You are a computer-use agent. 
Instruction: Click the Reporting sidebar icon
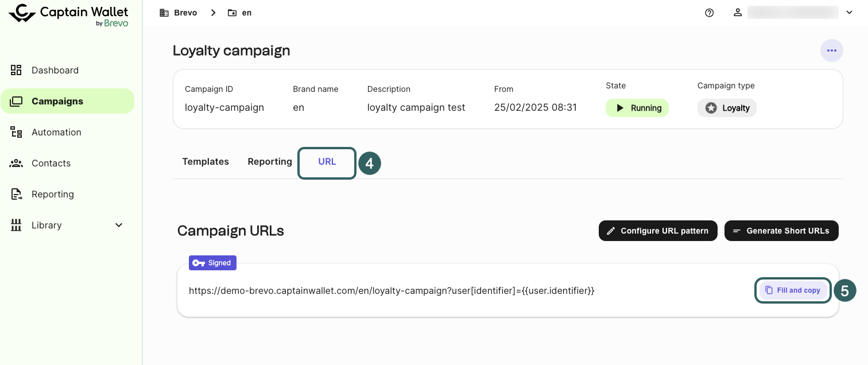[16, 194]
